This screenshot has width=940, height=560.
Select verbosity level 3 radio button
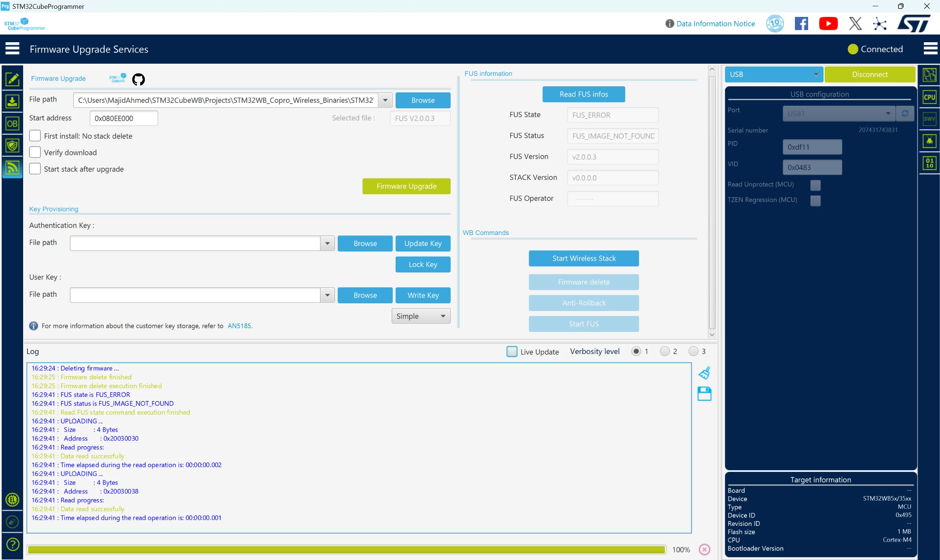point(694,351)
